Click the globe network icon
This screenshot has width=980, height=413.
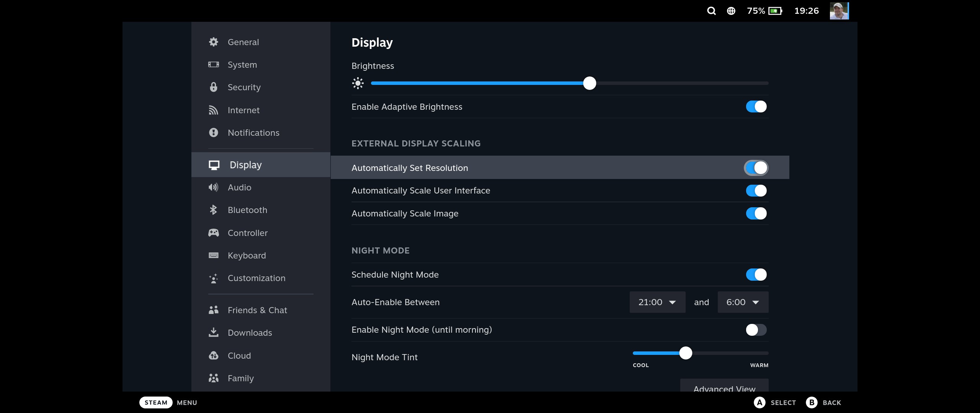[x=731, y=11]
